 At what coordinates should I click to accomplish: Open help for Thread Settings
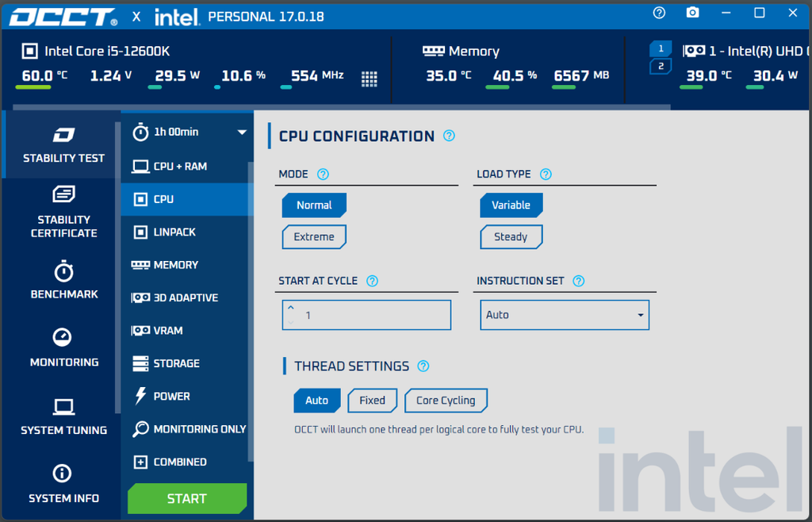423,367
